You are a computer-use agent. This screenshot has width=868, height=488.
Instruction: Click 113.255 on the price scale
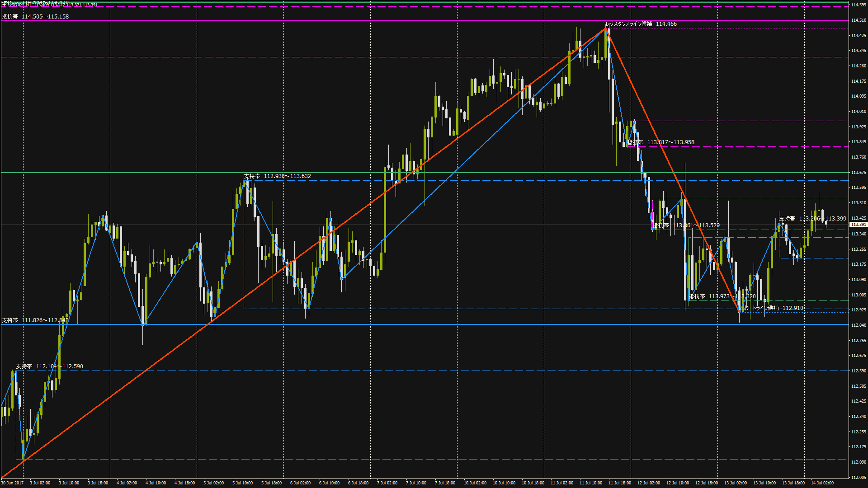pos(859,249)
